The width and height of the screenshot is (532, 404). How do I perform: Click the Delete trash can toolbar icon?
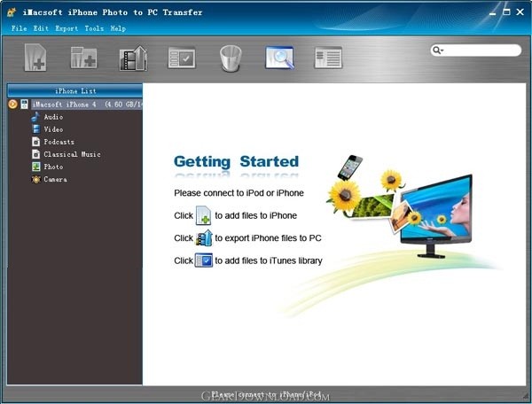[231, 58]
